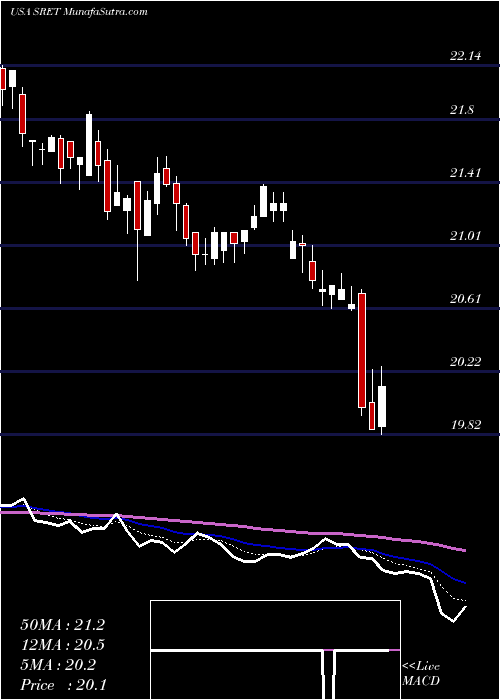
Task: Click the <<Live MACD label
Action: 421,674
